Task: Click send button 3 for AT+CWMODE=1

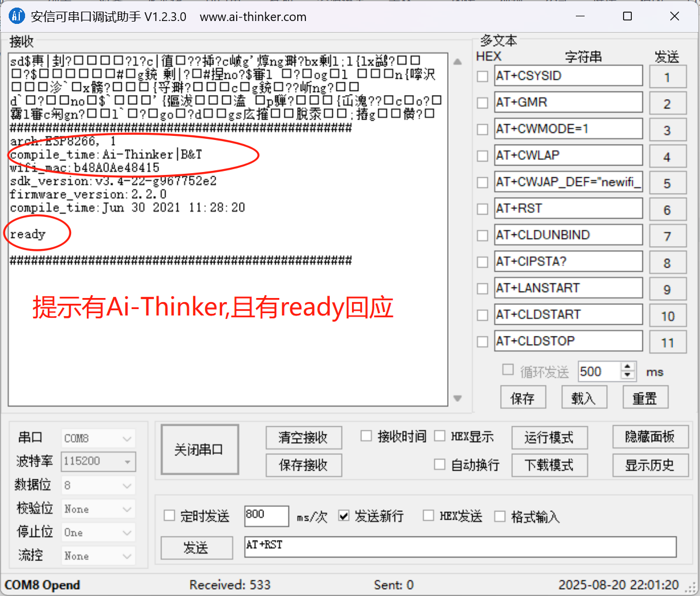Action: coord(667,130)
